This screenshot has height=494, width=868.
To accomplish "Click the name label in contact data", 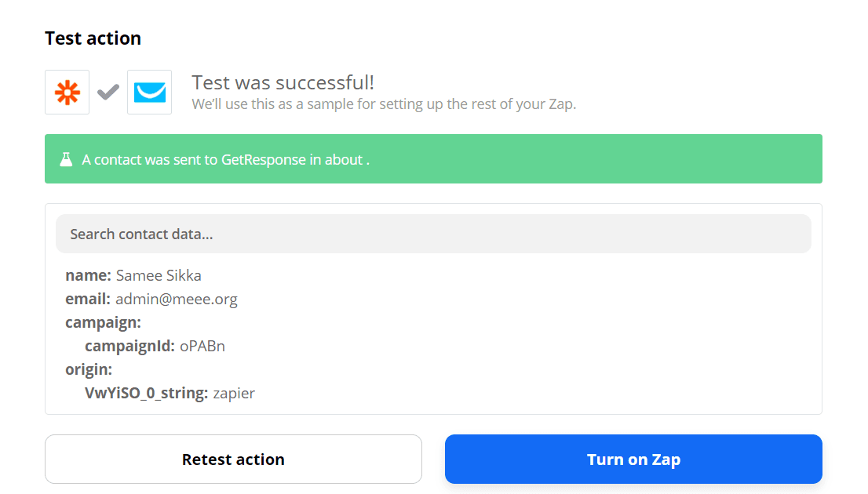I will [x=88, y=275].
